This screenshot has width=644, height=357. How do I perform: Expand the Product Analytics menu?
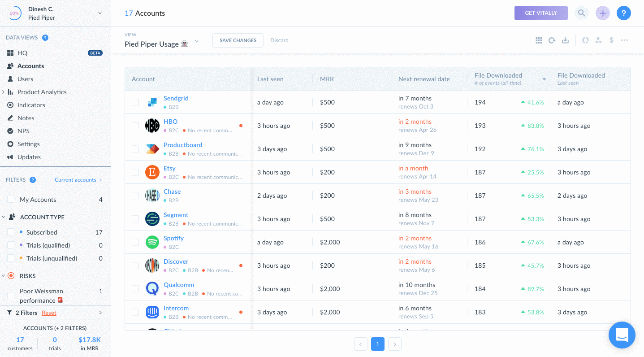pyautogui.click(x=4, y=92)
